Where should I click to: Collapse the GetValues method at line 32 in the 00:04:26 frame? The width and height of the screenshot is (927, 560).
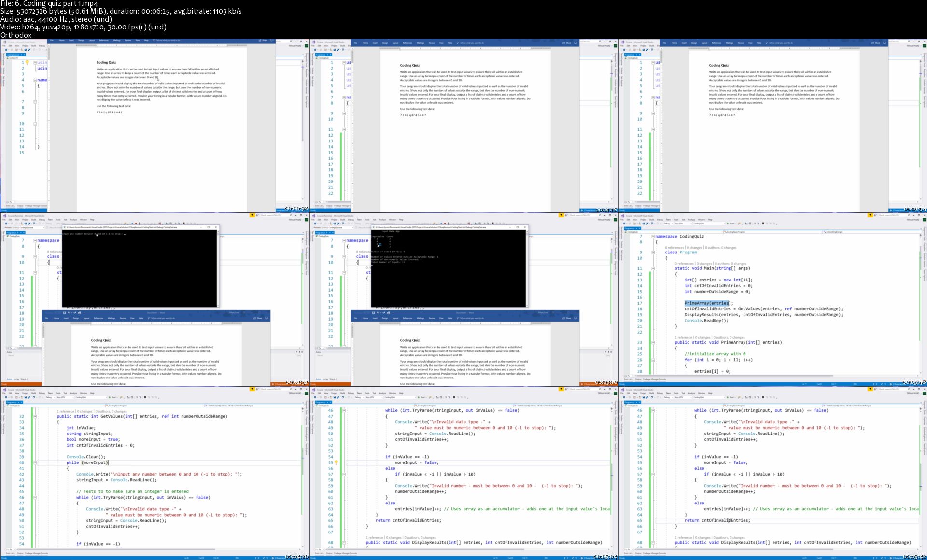(35, 416)
